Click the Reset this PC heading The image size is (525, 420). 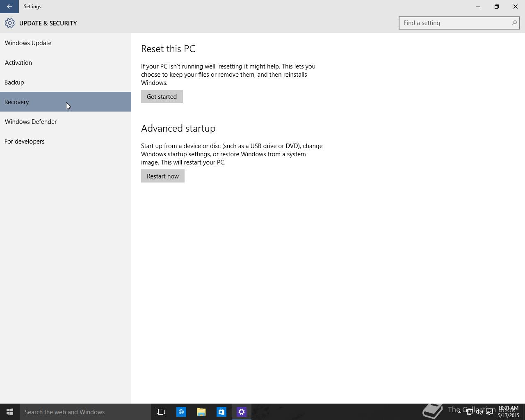168,49
